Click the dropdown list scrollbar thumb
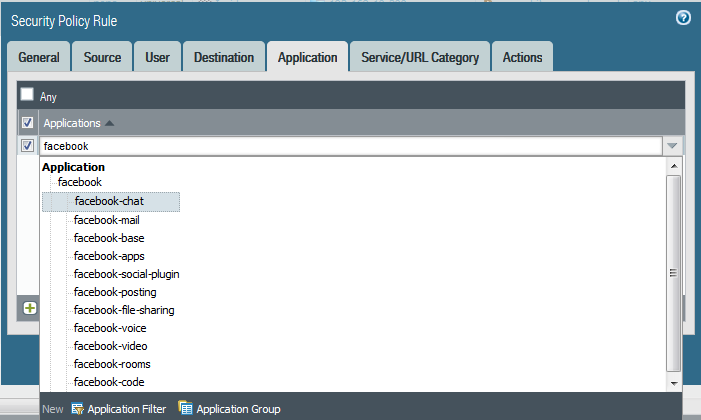The height and width of the screenshot is (420, 701). coord(673,272)
